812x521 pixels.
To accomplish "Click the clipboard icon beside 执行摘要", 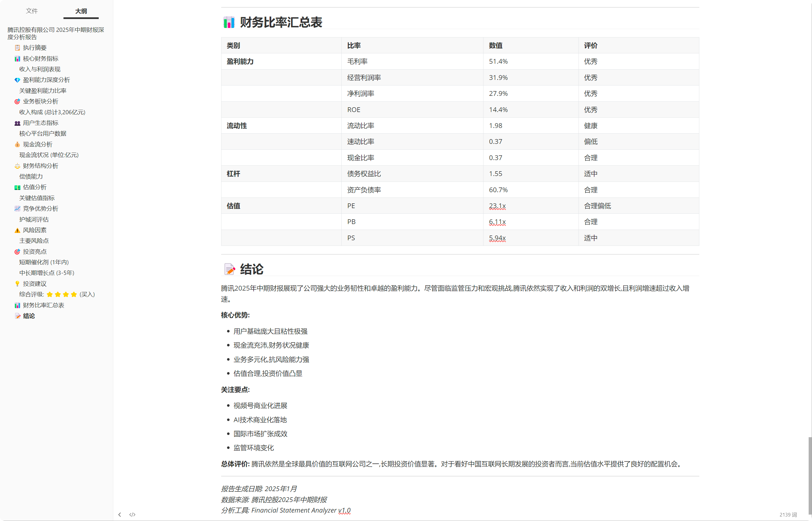I will tap(17, 48).
